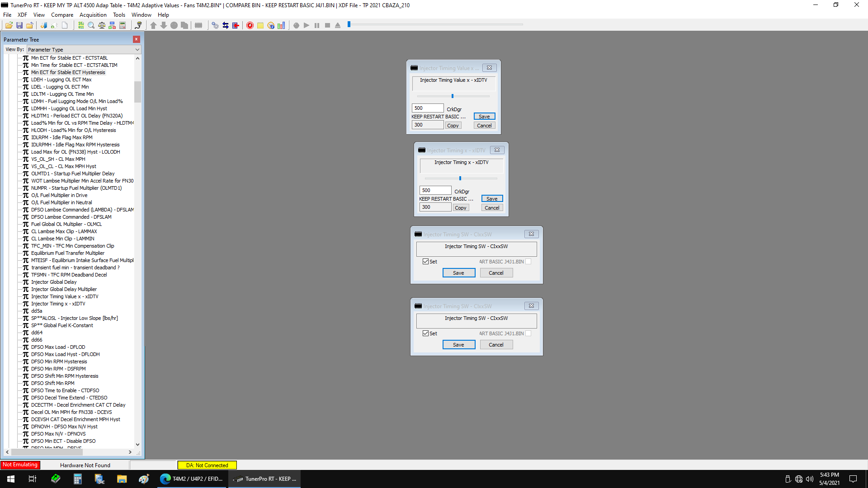Click the magnifying glass search icon
The height and width of the screenshot is (488, 868).
tap(91, 25)
